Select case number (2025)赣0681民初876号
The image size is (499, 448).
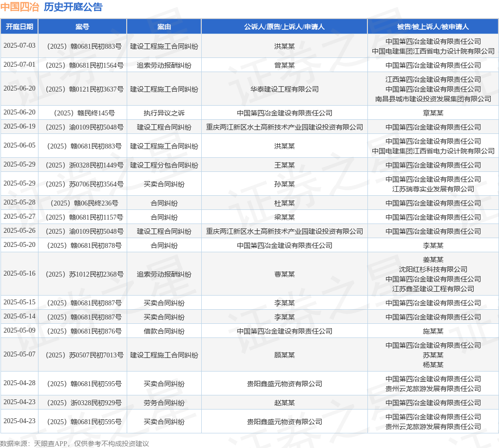coord(84,331)
